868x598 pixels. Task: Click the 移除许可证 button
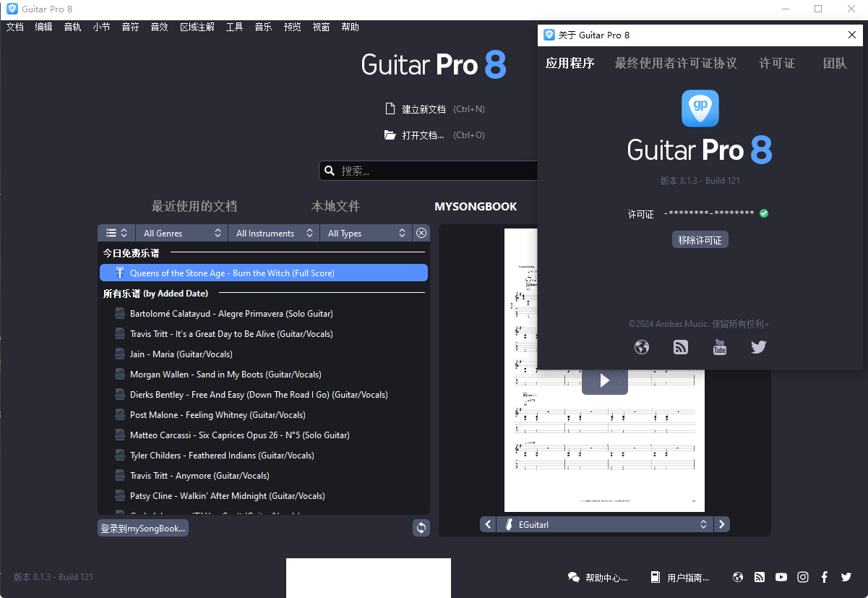pyautogui.click(x=700, y=240)
